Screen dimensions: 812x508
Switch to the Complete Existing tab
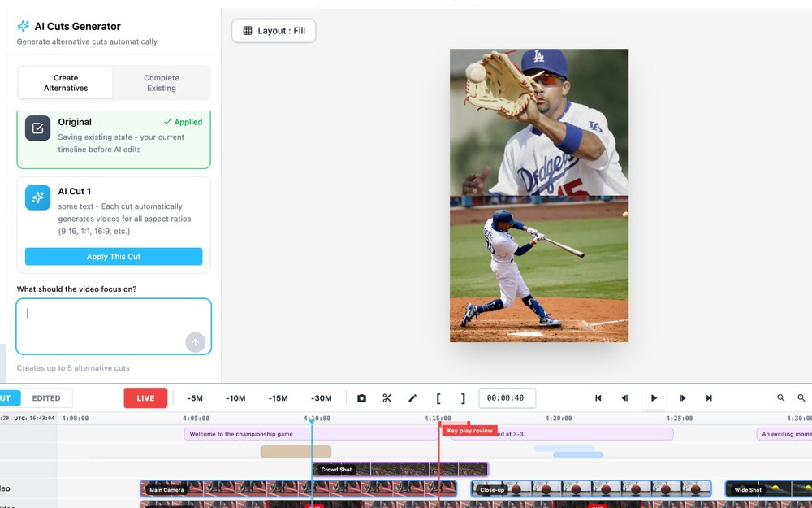162,83
